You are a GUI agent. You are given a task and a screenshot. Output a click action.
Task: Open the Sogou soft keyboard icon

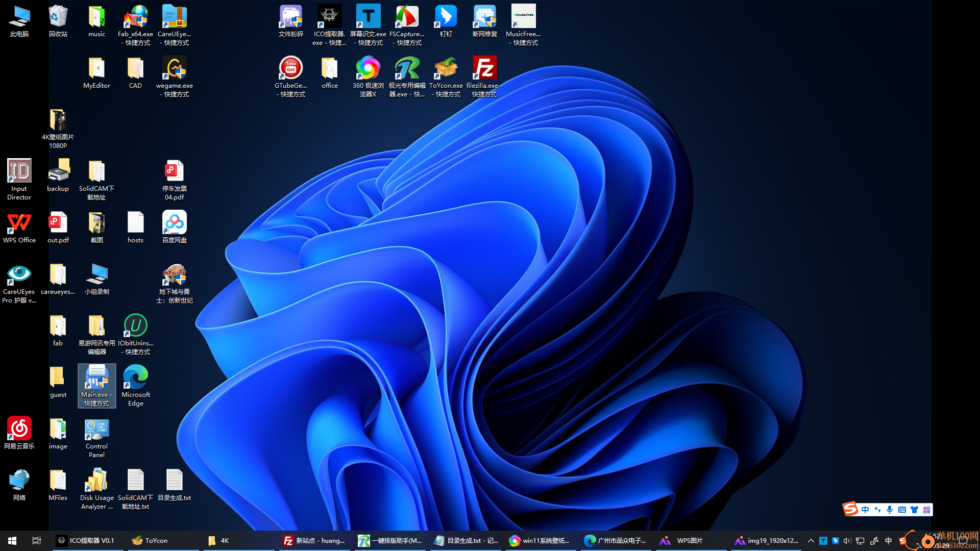click(x=902, y=510)
